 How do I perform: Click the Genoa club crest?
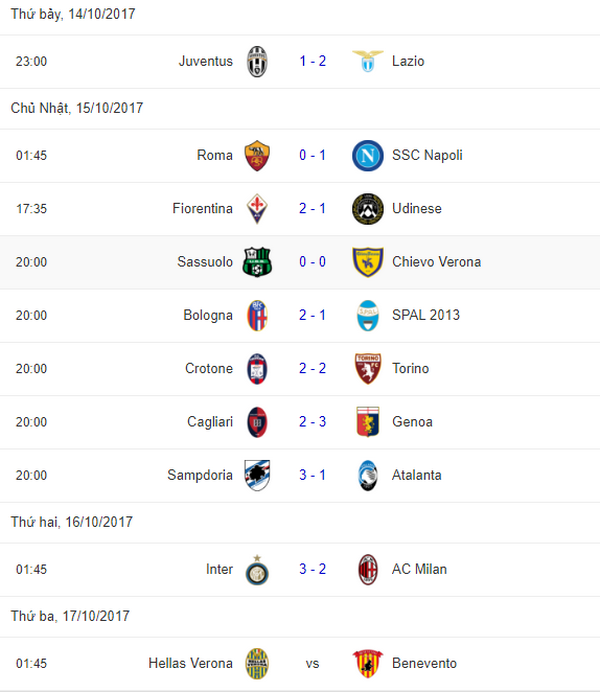coord(368,422)
